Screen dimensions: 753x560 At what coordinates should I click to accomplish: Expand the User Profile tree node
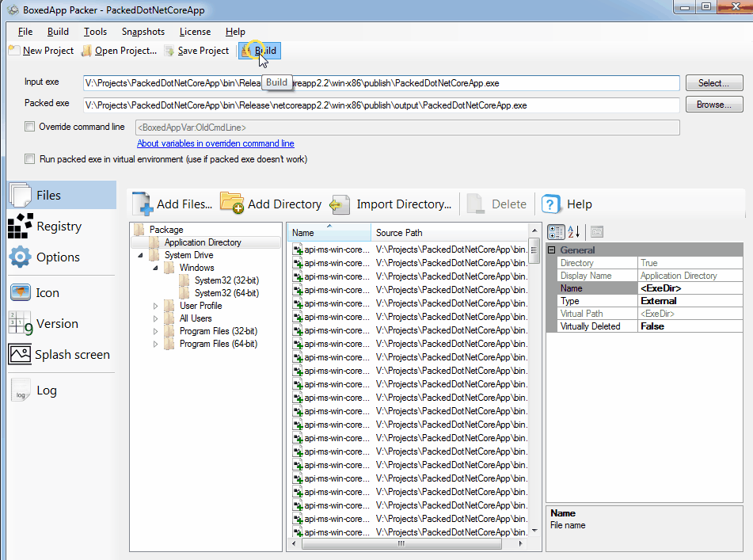(x=156, y=306)
